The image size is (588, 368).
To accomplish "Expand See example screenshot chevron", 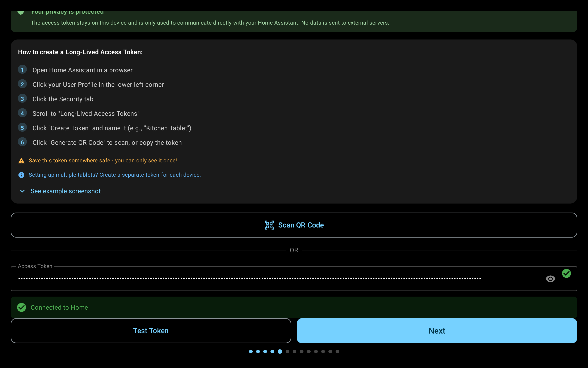I will pyautogui.click(x=22, y=191).
